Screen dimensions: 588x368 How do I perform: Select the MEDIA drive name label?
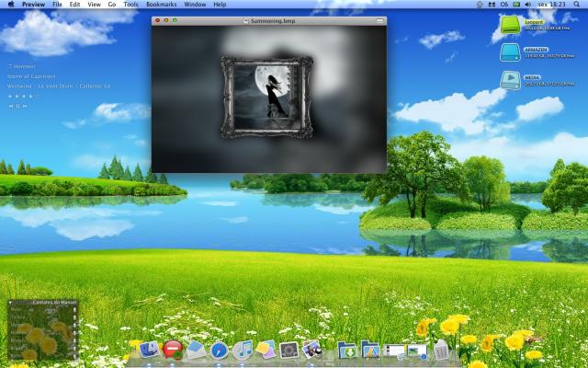pyautogui.click(x=533, y=77)
